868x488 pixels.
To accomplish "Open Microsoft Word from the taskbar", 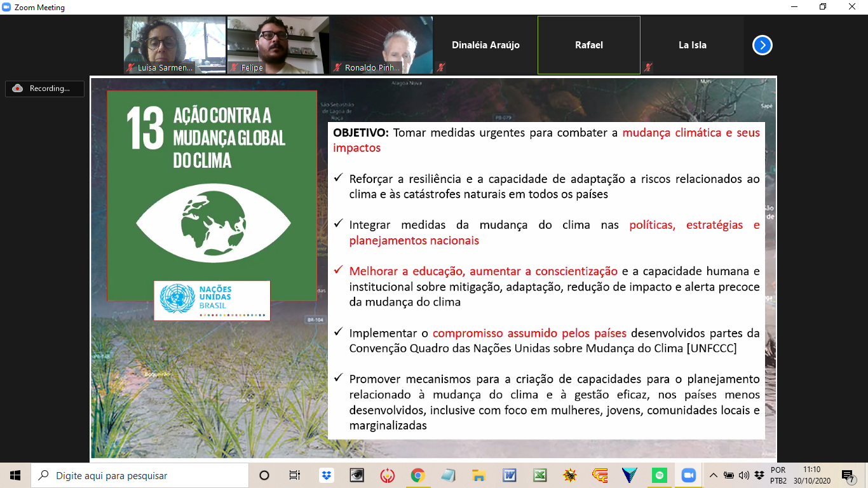I will coord(510,475).
